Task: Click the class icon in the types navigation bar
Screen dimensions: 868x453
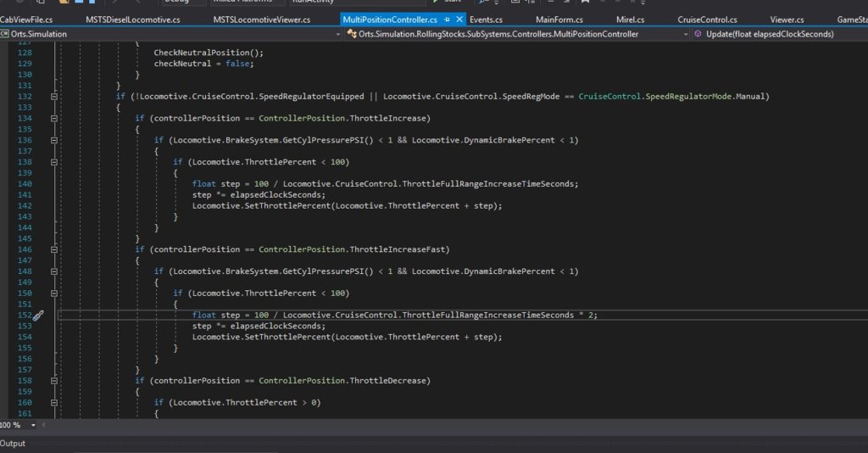Action: (352, 34)
